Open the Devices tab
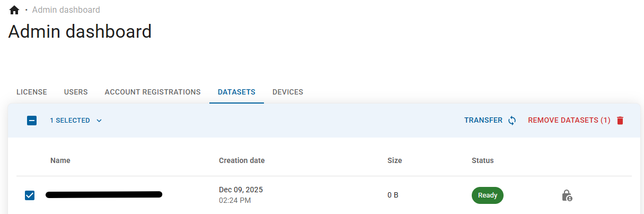Viewport: 644px width, 214px height. point(288,92)
